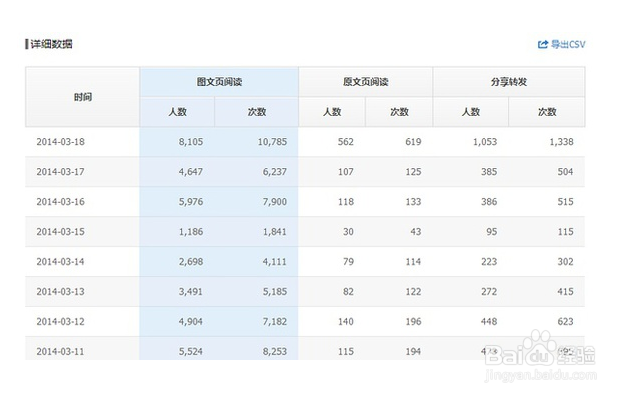This screenshot has width=633, height=397.
Task: Click the value 43 in 2014-03-15 row
Action: (416, 232)
